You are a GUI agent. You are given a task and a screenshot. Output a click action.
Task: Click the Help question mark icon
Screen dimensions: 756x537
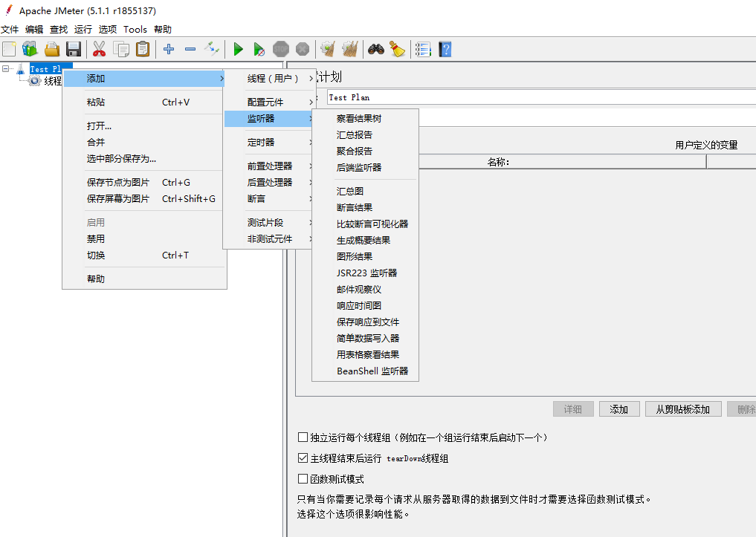click(445, 49)
